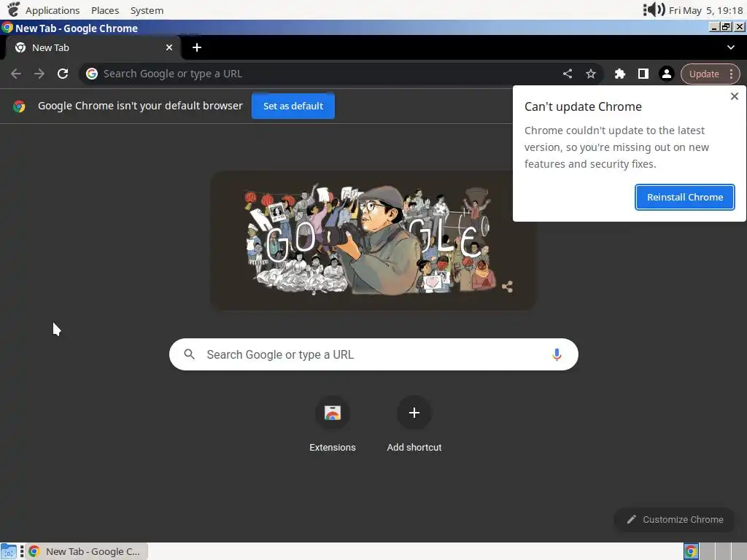
Task: Open the System menu
Action: (147, 10)
